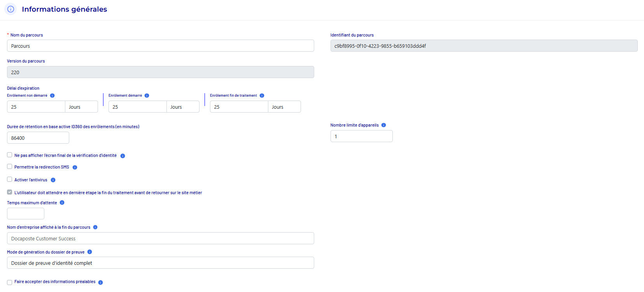
Task: Check the Permettre la redirection SMS box
Action: pyautogui.click(x=10, y=167)
